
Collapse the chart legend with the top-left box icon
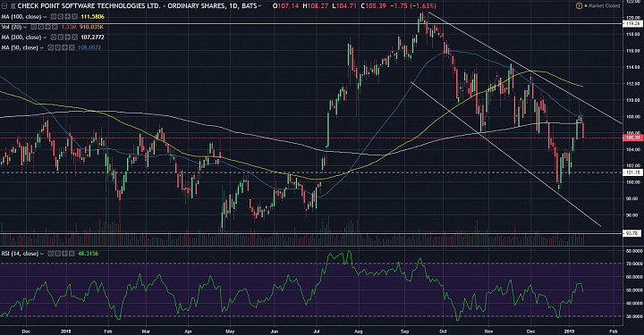(4, 5)
